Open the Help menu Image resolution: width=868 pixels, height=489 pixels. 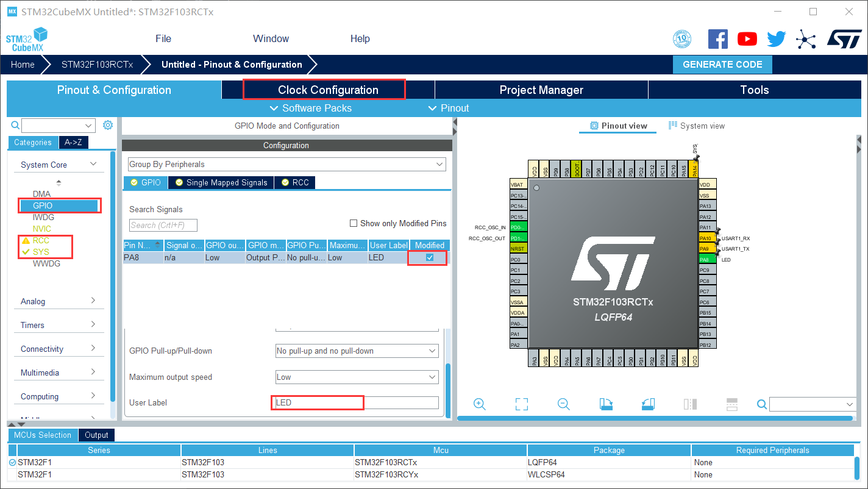click(x=360, y=38)
